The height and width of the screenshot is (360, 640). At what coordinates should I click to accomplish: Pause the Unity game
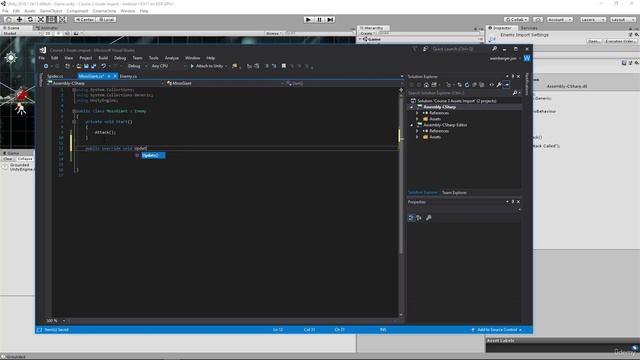point(320,20)
